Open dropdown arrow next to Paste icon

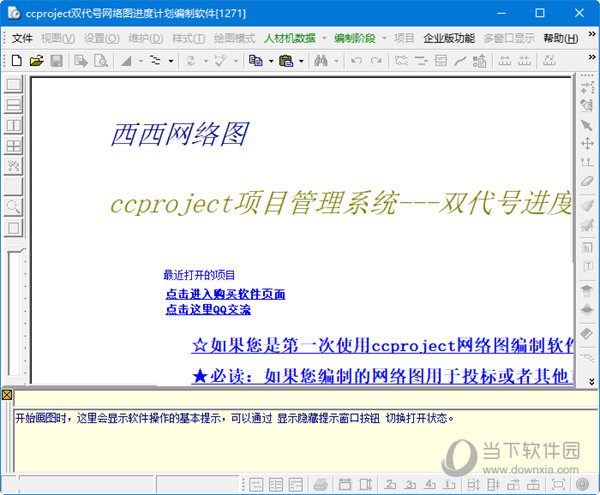(x=301, y=61)
